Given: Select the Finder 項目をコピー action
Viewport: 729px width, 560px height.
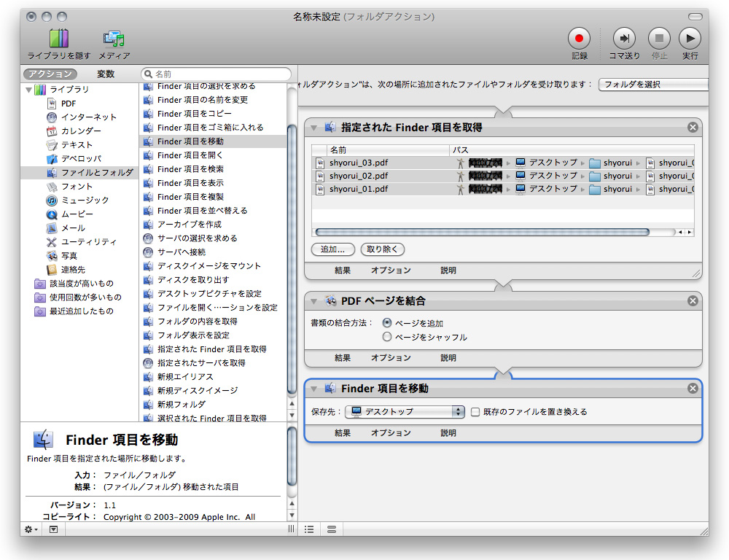Looking at the screenshot, I should coord(213,114).
